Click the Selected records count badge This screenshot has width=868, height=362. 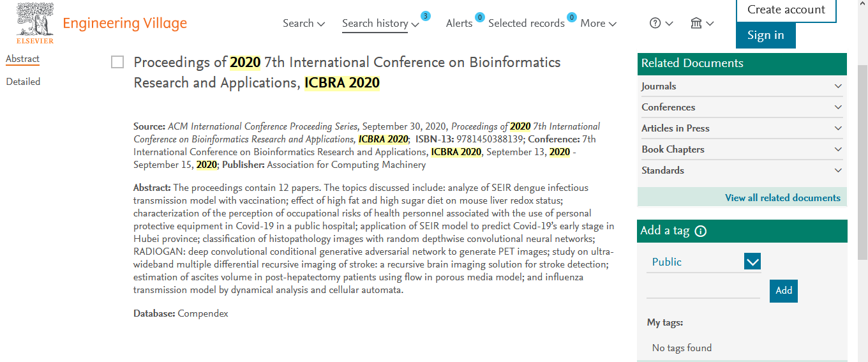click(572, 17)
